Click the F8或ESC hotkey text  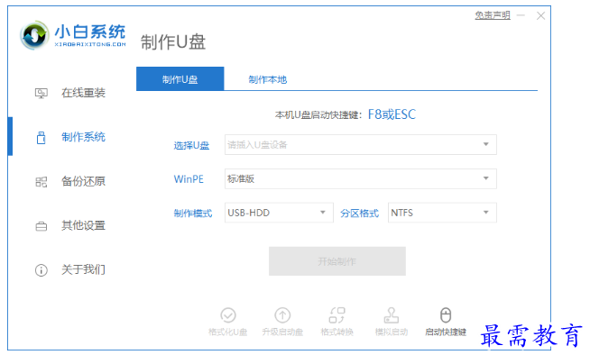point(392,114)
